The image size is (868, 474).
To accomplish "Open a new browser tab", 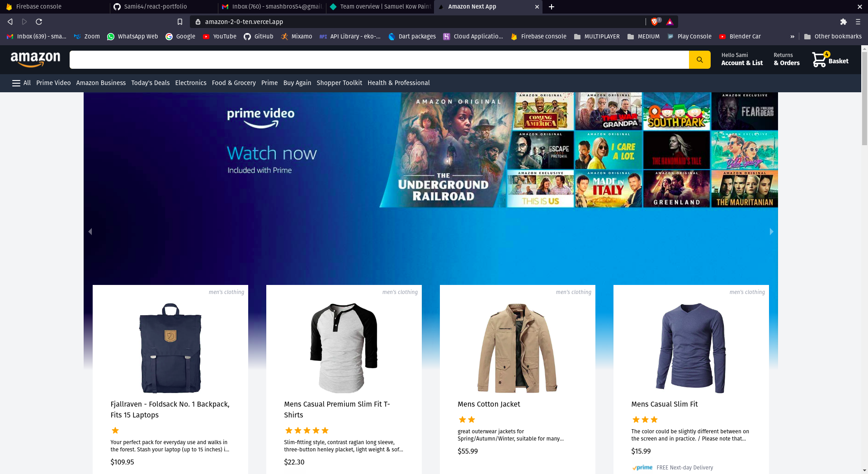I will (x=551, y=7).
